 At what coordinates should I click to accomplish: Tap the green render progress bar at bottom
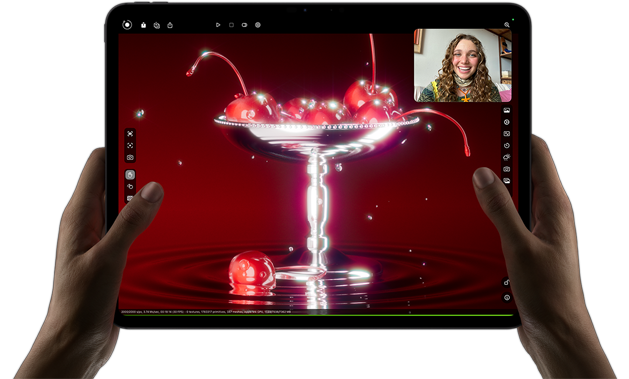point(318,315)
